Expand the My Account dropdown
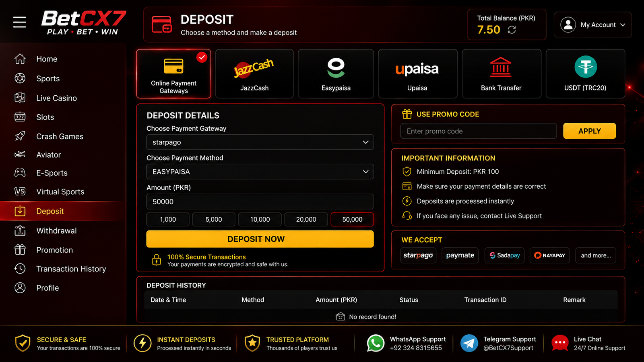644x362 pixels. (x=592, y=25)
